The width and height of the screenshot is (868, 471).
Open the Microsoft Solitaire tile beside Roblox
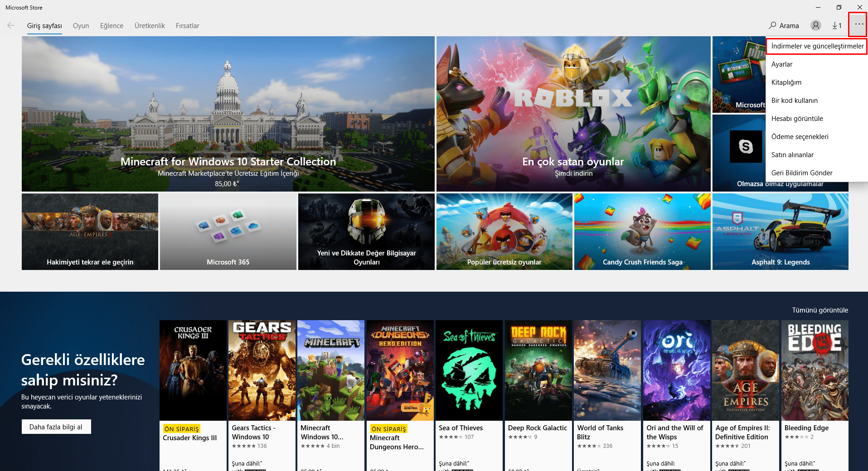pyautogui.click(x=739, y=75)
